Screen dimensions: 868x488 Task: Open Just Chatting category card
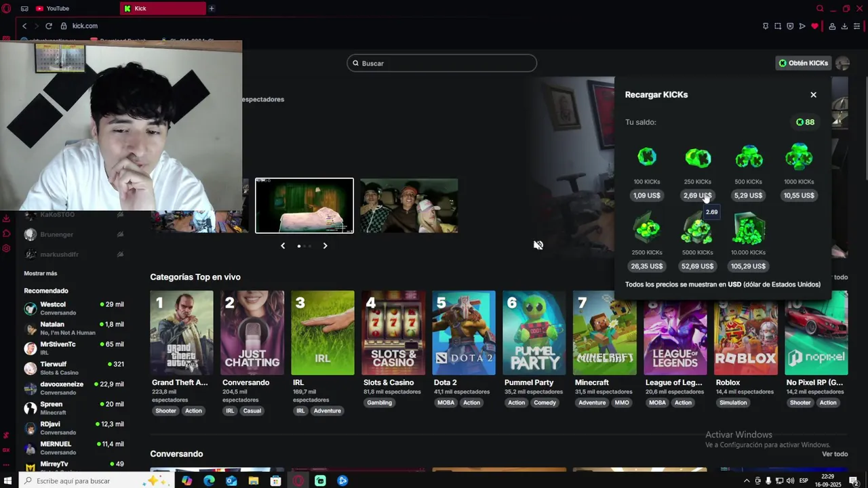[x=252, y=333]
